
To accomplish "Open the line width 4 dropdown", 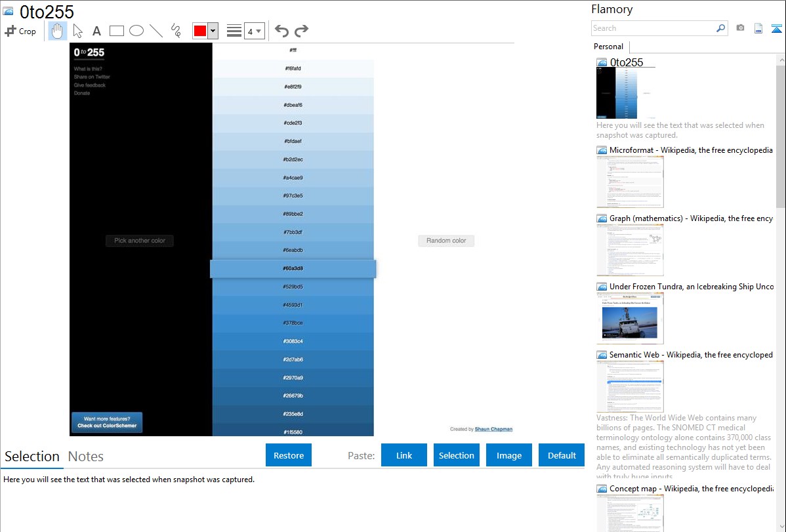I will pyautogui.click(x=254, y=31).
